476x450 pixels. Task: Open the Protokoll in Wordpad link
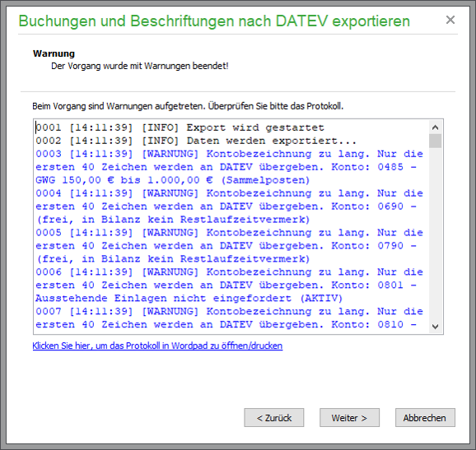pos(157,346)
